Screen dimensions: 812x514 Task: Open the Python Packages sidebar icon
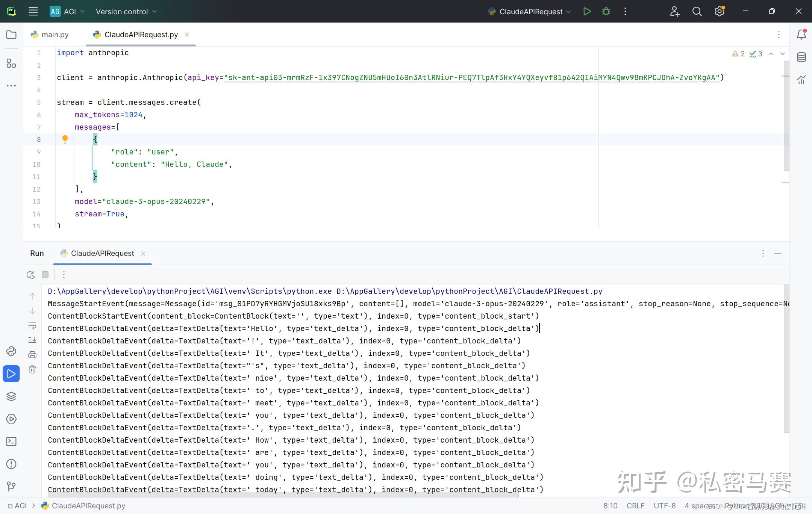point(11,351)
